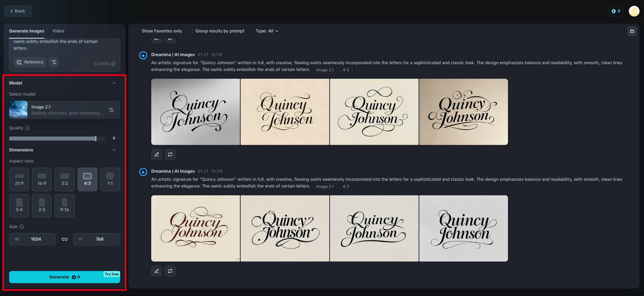Click edit prompt icon under second result
This screenshot has width=644, height=296.
click(157, 271)
